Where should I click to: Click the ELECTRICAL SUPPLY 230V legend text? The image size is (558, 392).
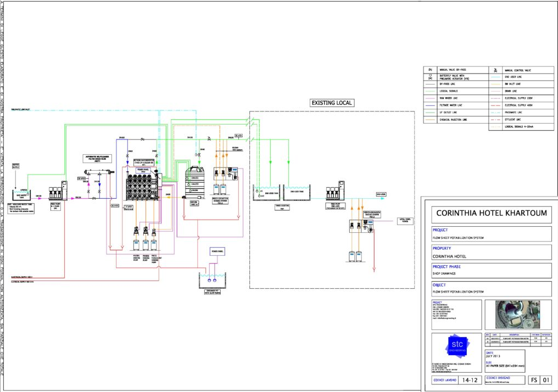point(518,98)
